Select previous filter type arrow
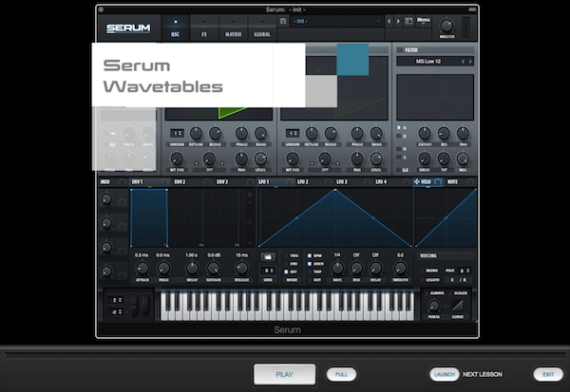This screenshot has width=570, height=392. click(463, 62)
